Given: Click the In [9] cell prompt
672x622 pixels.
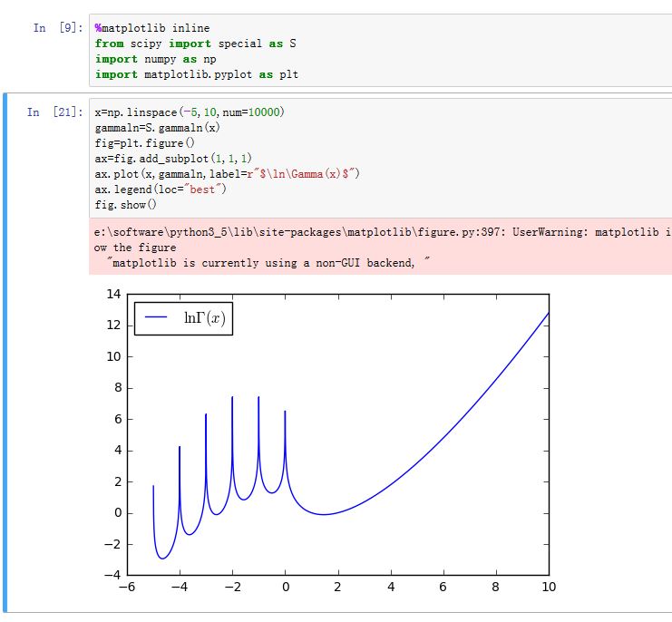Looking at the screenshot, I should pos(54,28).
